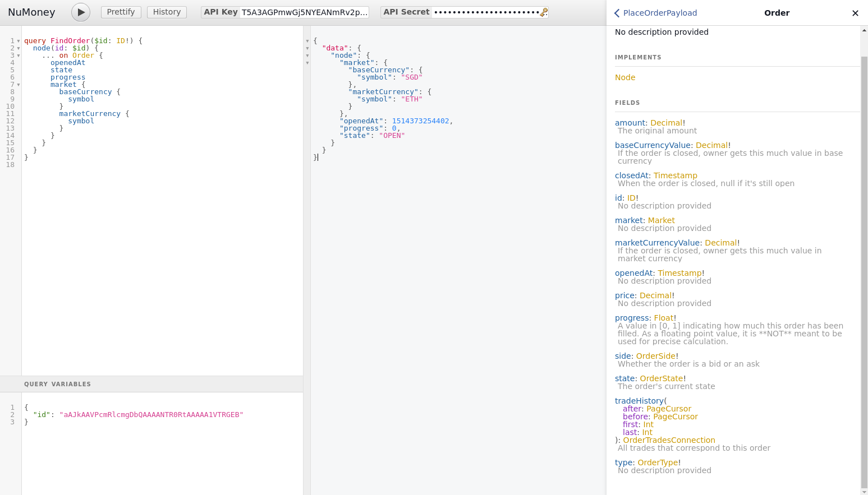Focus the API Secret password field
This screenshot has width=868, height=495.
tap(485, 12)
